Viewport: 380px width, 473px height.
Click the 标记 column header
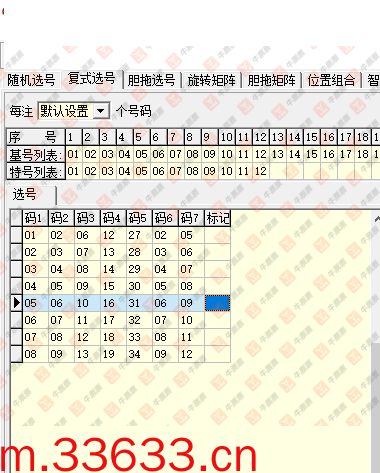tap(217, 218)
